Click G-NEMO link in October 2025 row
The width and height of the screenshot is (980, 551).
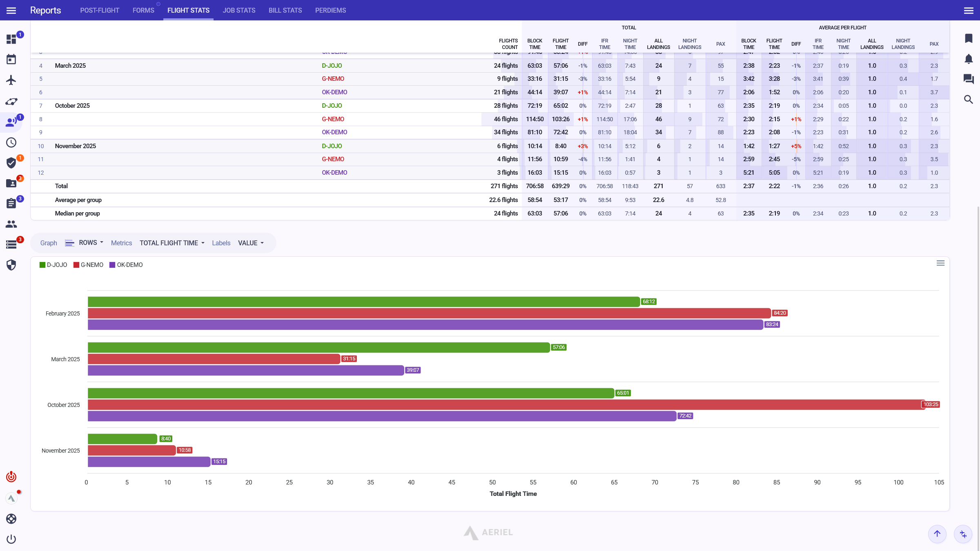click(333, 119)
